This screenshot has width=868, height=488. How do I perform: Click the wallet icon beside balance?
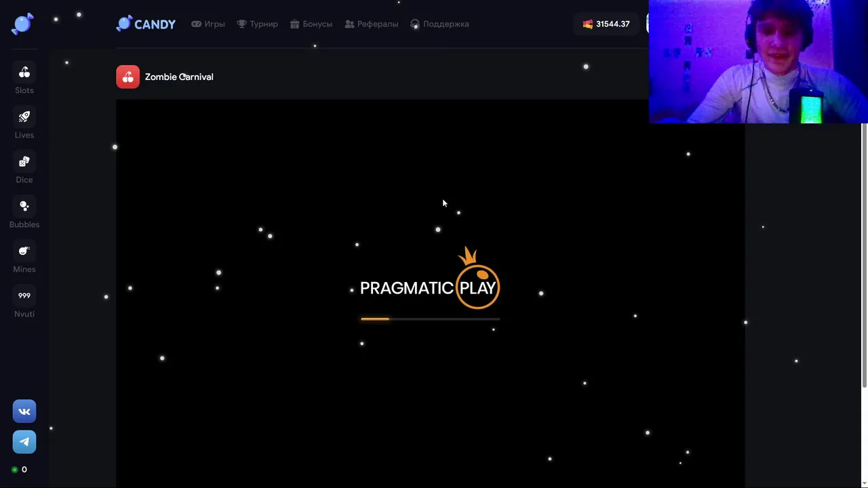pyautogui.click(x=587, y=24)
